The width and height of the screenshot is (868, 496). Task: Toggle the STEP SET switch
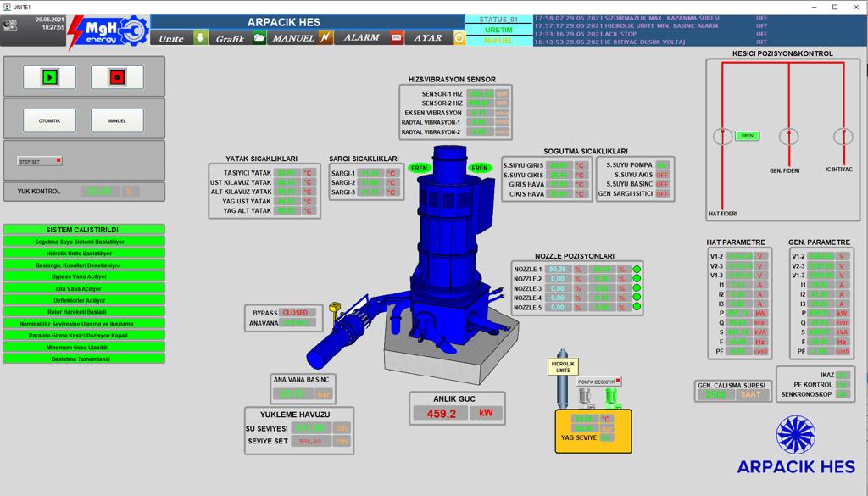pos(40,160)
